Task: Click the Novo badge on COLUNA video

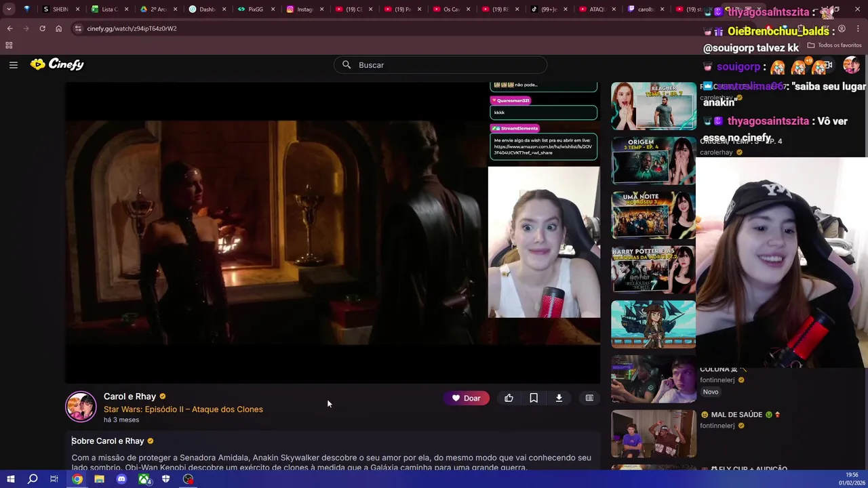Action: tap(711, 392)
